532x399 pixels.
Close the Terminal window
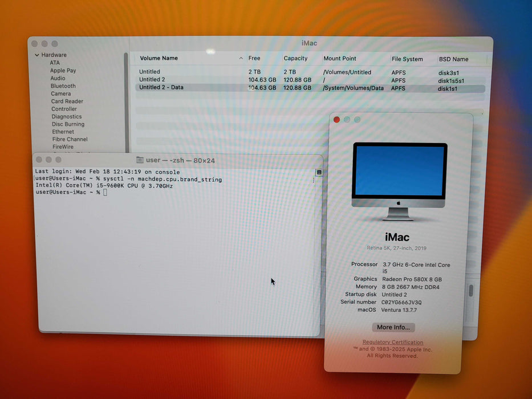point(39,160)
